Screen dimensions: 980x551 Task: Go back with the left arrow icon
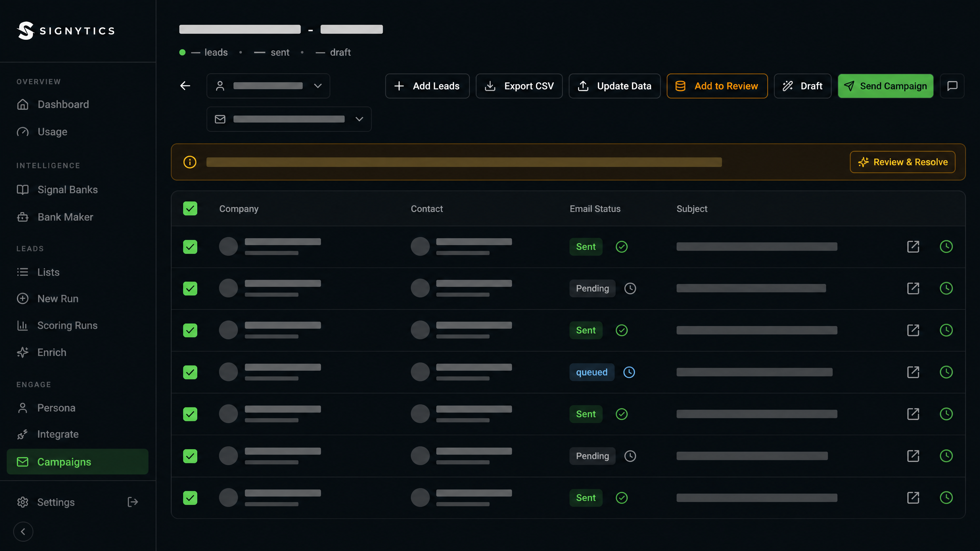pos(185,86)
